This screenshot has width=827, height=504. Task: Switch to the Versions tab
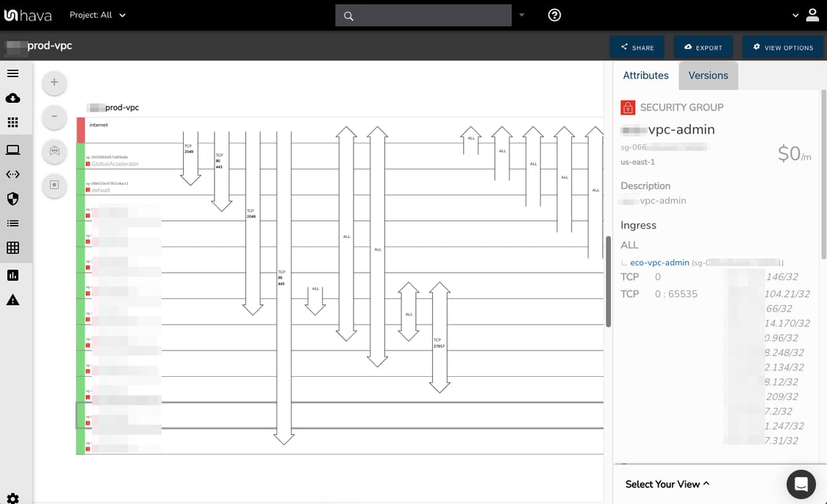[708, 75]
